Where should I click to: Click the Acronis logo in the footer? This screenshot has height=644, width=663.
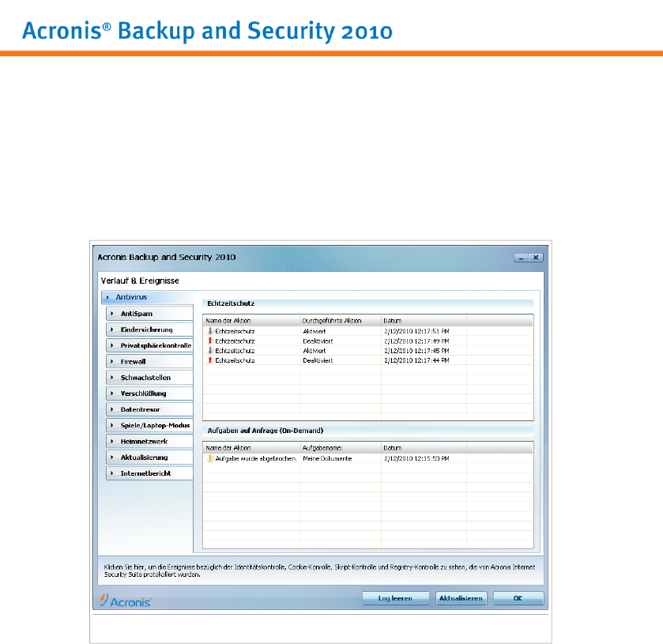coord(125,601)
